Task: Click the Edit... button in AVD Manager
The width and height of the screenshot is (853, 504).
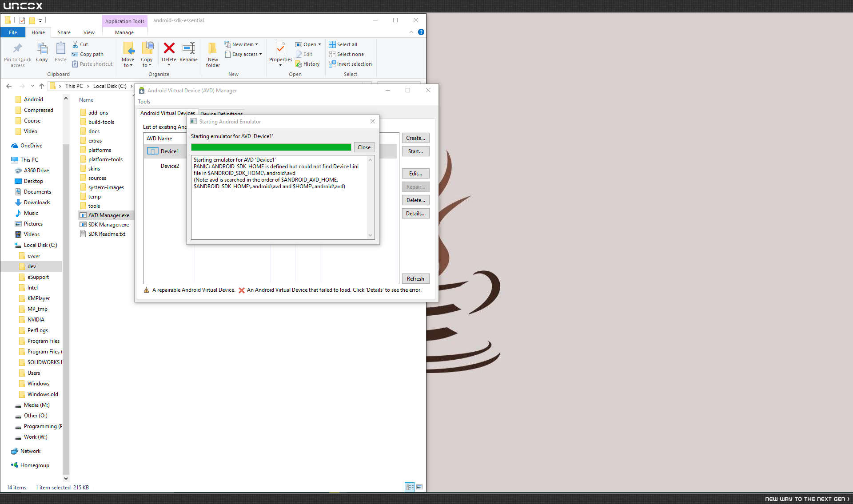Action: [415, 174]
